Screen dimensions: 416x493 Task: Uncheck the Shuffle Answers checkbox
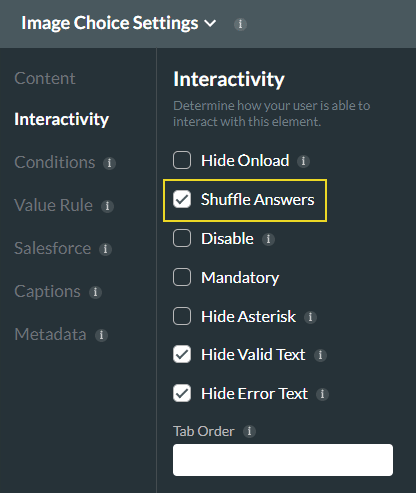[182, 199]
